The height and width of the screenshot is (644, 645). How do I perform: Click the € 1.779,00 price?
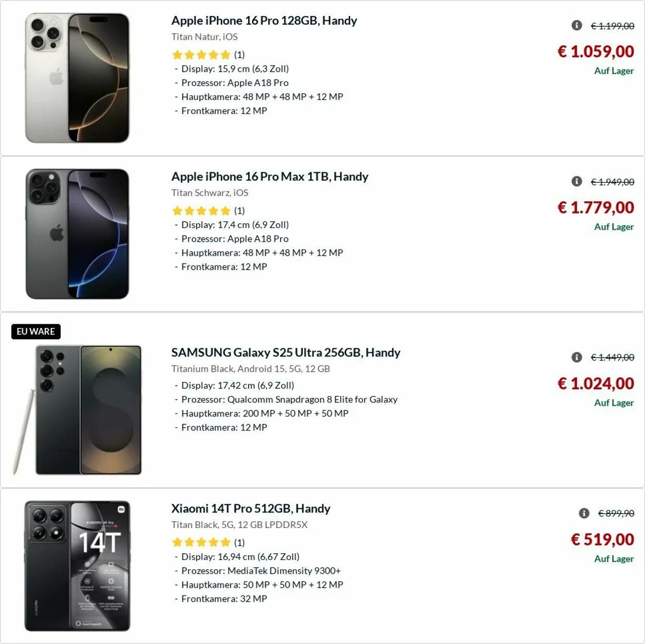pos(595,208)
